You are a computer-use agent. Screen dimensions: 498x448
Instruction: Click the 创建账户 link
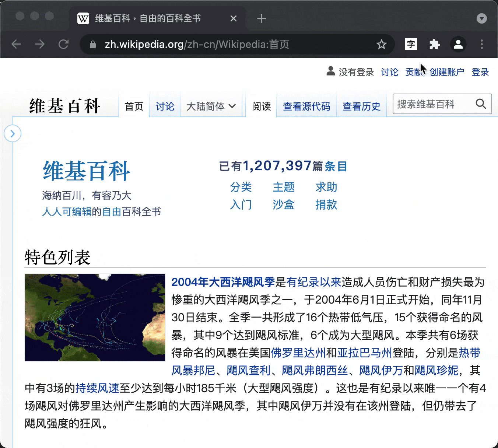pyautogui.click(x=446, y=72)
